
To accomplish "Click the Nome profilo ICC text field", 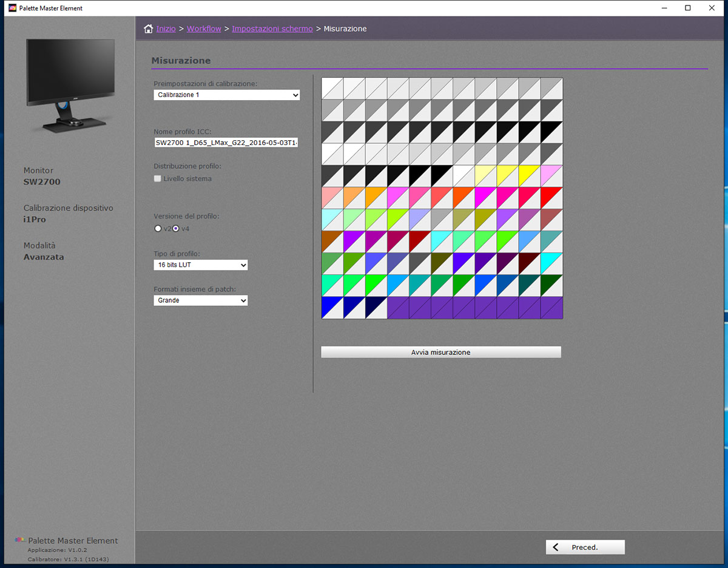I will [x=226, y=143].
